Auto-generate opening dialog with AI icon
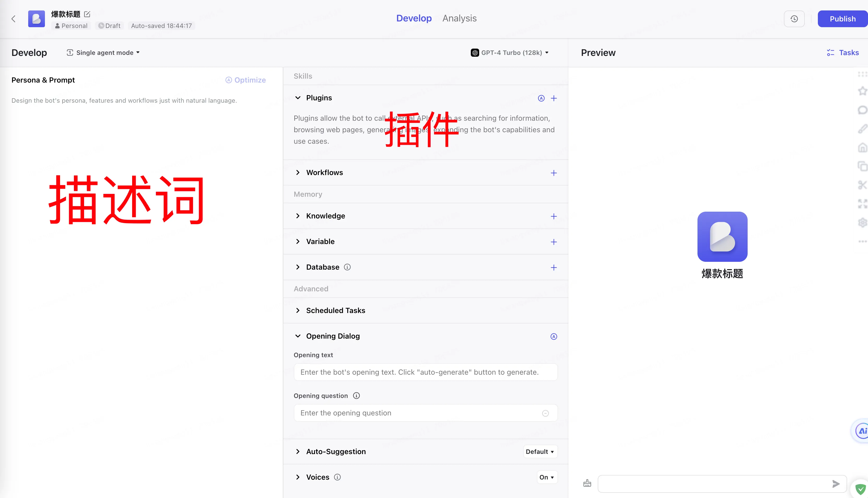The image size is (868, 498). pyautogui.click(x=554, y=337)
